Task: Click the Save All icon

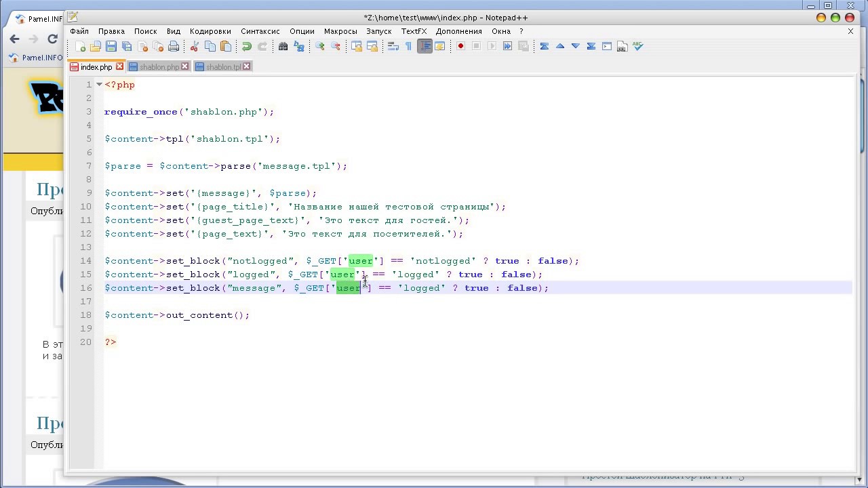Action: [x=127, y=46]
